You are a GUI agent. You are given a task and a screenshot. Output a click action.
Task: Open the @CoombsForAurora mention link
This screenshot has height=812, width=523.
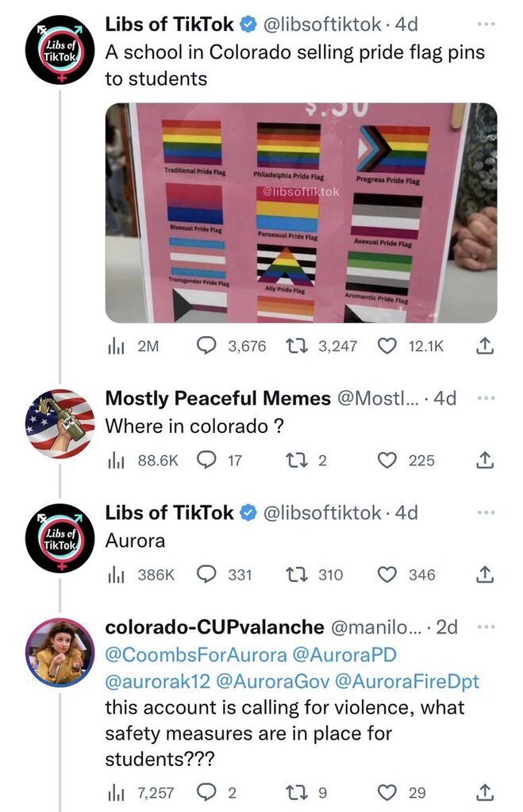pyautogui.click(x=196, y=654)
